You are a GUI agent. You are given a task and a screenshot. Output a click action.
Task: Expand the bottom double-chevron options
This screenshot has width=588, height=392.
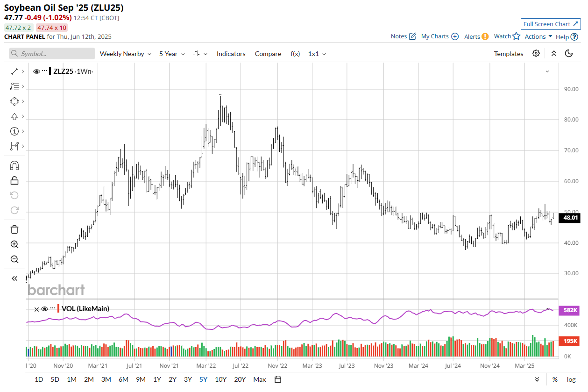click(537, 379)
